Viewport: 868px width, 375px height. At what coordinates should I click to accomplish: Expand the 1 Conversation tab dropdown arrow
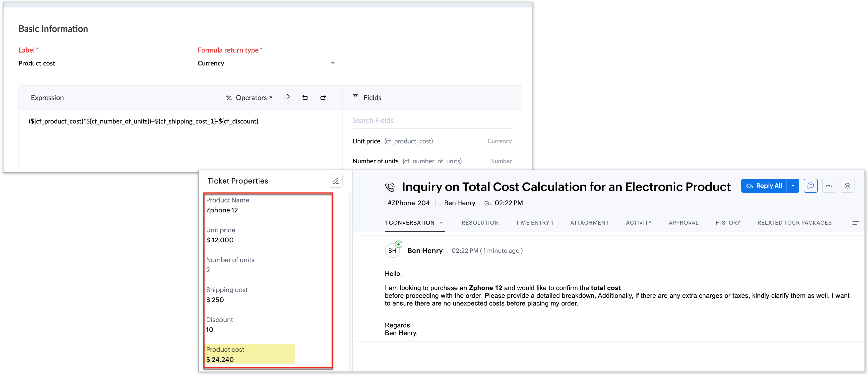click(x=441, y=223)
